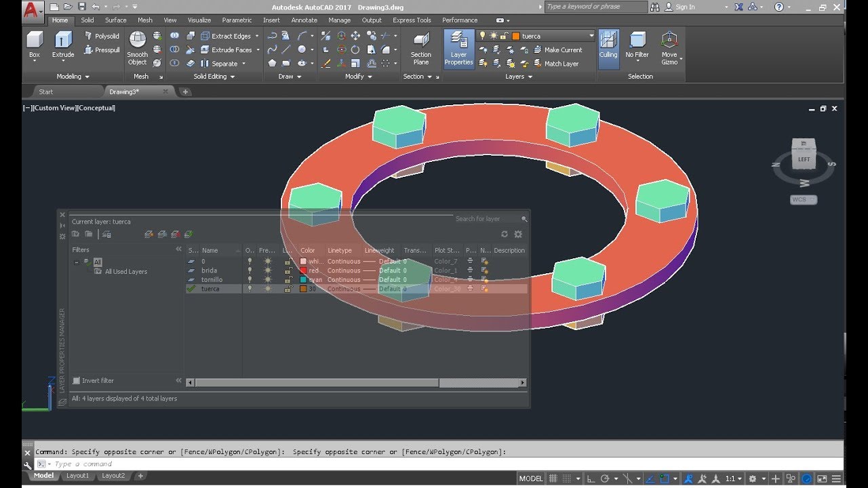The height and width of the screenshot is (488, 868).
Task: Click cyan color swatch of tornillo layer
Action: click(303, 279)
